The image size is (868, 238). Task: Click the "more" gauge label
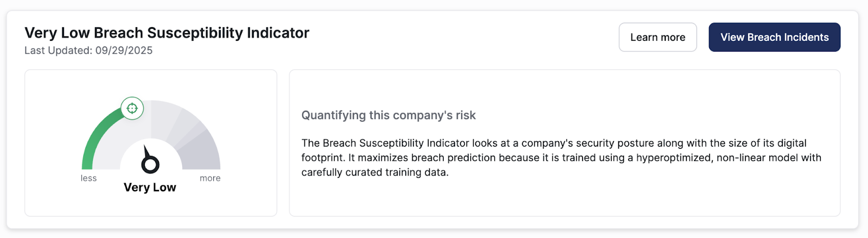pyautogui.click(x=210, y=178)
